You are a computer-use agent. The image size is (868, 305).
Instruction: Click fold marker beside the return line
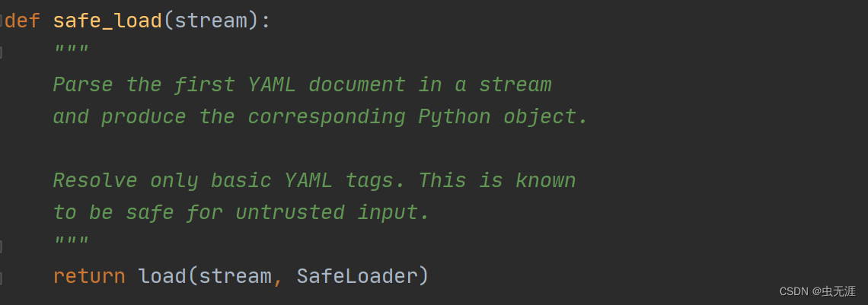(2, 277)
